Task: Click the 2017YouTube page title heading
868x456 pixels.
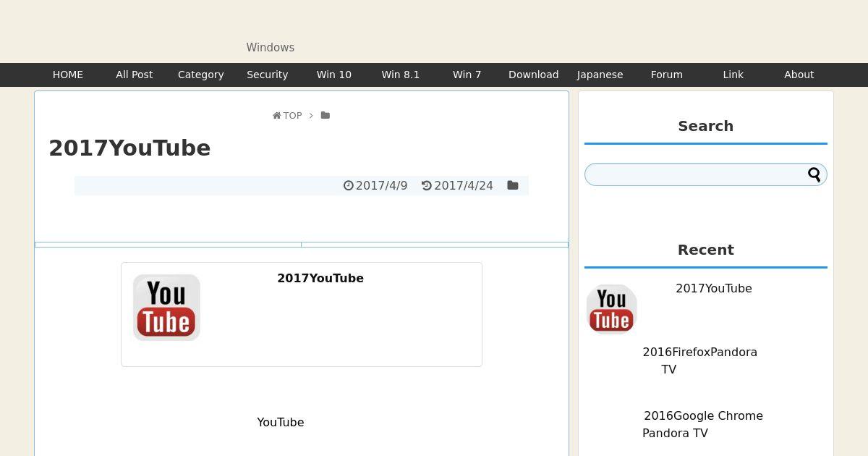Action: click(129, 148)
